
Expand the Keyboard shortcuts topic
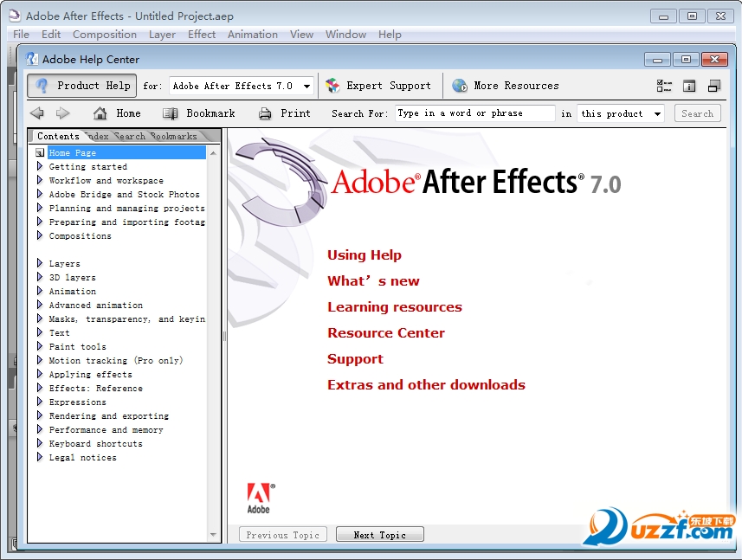(40, 442)
